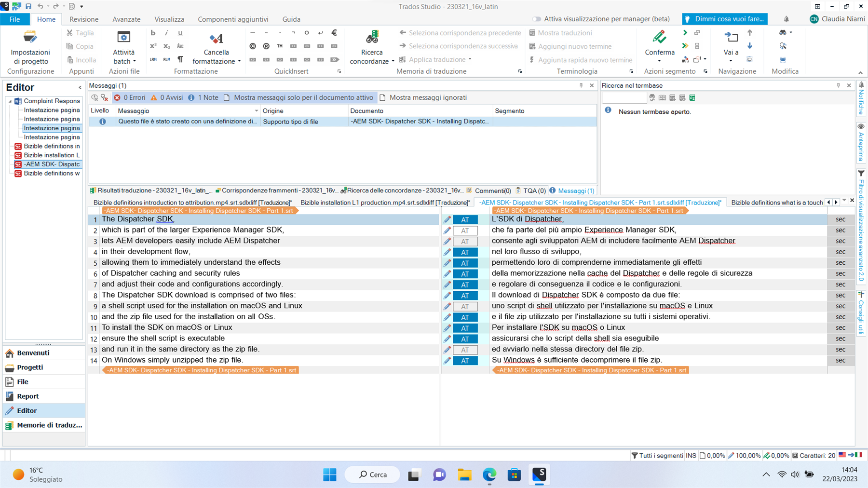Viewport: 868px width, 488px height.
Task: Show non-printing paragraph characters
Action: click(x=180, y=59)
